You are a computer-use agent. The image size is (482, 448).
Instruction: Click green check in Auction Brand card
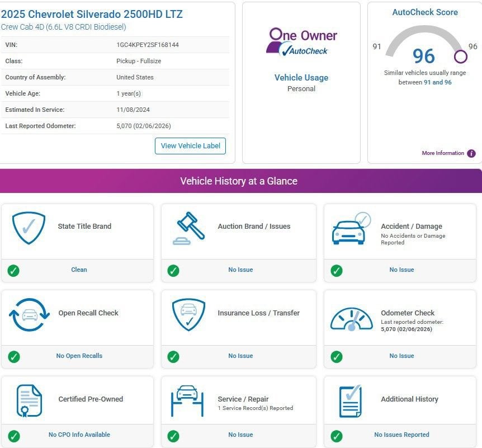pos(173,271)
